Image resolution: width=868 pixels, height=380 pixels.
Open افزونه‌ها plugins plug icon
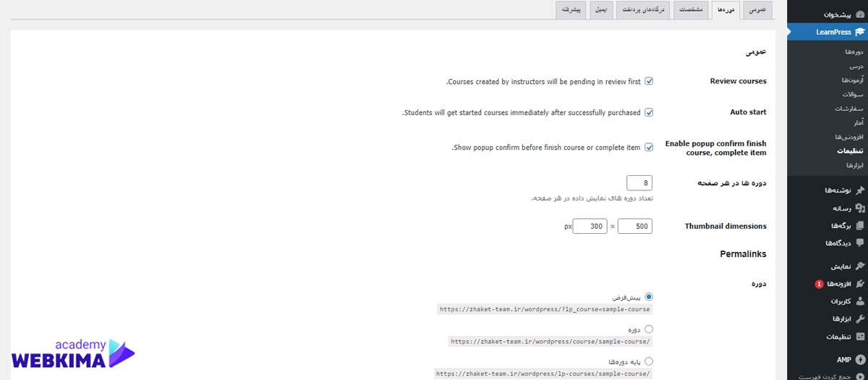(859, 284)
